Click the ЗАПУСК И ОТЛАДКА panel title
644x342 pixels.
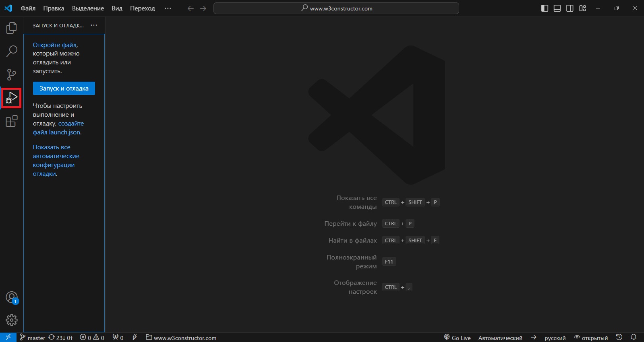(x=58, y=25)
